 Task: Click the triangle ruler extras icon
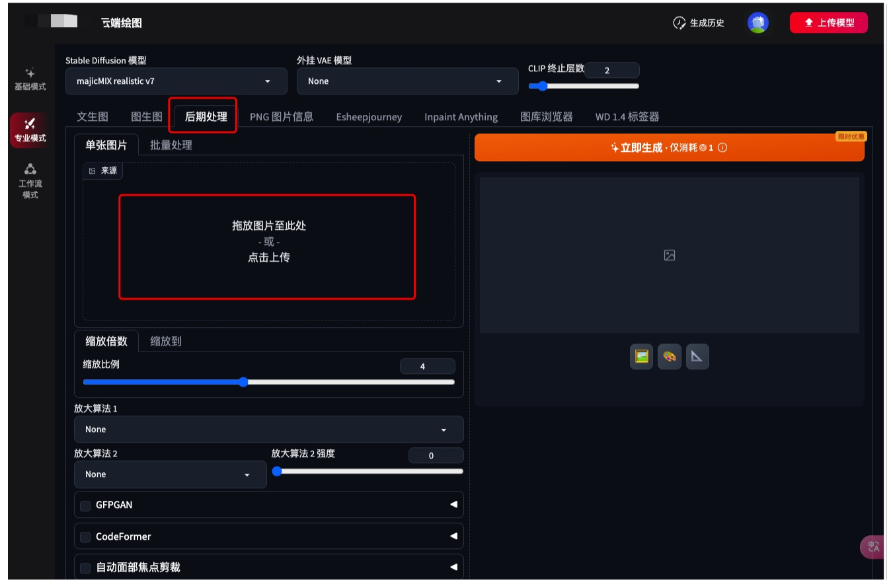697,357
